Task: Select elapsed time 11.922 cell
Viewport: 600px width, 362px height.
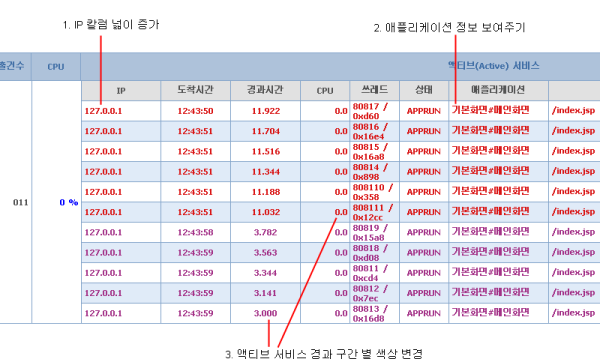Action: pyautogui.click(x=266, y=111)
